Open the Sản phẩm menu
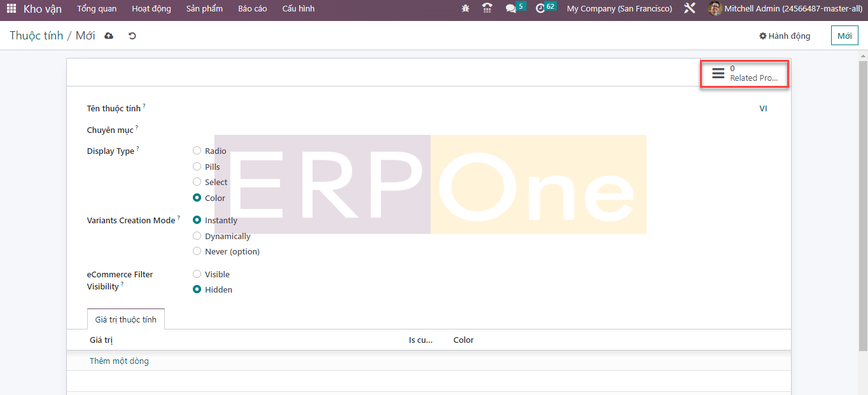 [204, 9]
